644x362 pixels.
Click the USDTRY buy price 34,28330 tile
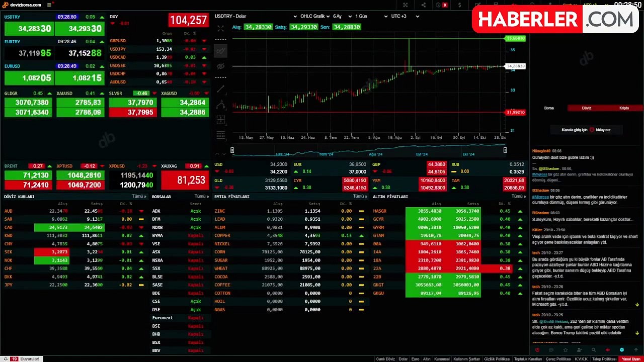pos(29,29)
